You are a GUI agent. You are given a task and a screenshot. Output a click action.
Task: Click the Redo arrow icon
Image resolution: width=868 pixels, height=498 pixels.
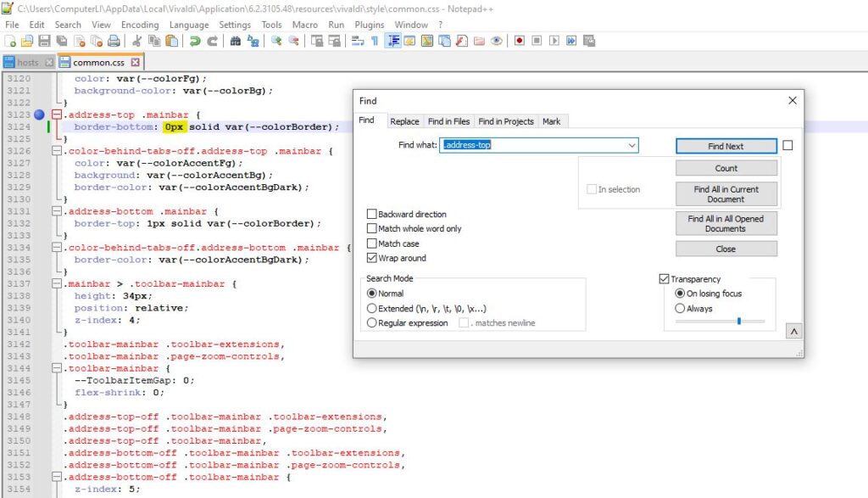(212, 41)
